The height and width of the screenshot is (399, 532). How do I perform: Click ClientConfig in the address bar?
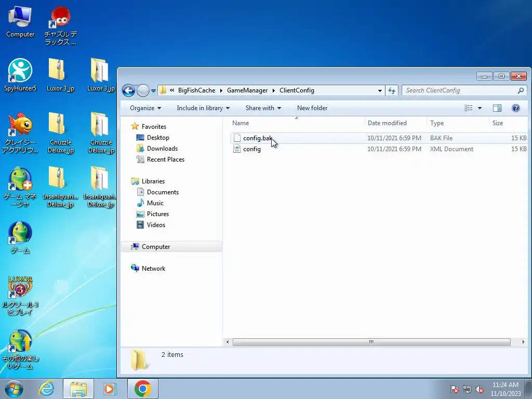(x=297, y=90)
